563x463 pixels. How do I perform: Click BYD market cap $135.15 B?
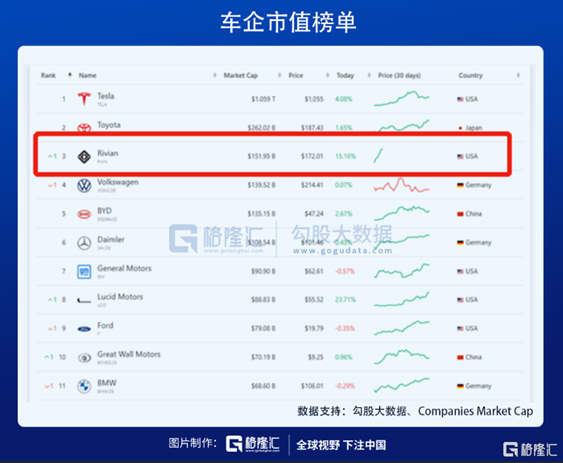(261, 214)
